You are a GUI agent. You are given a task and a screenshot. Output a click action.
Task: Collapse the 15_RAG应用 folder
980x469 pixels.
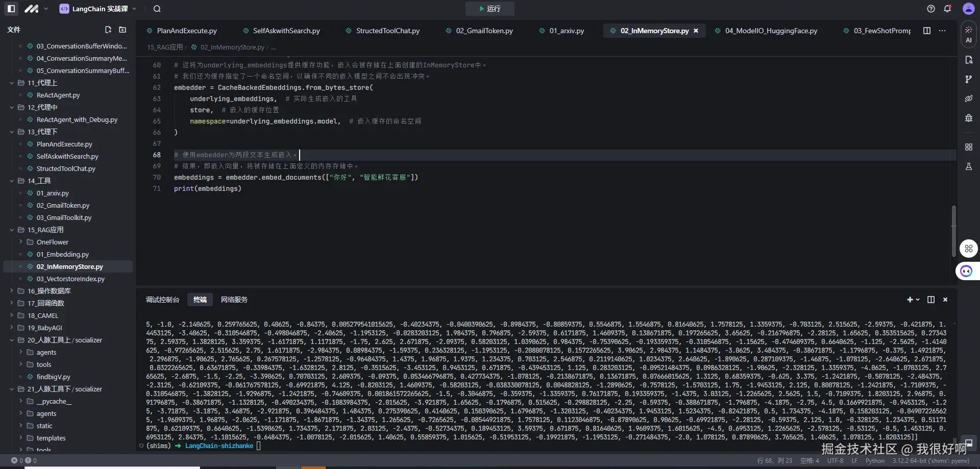point(12,230)
